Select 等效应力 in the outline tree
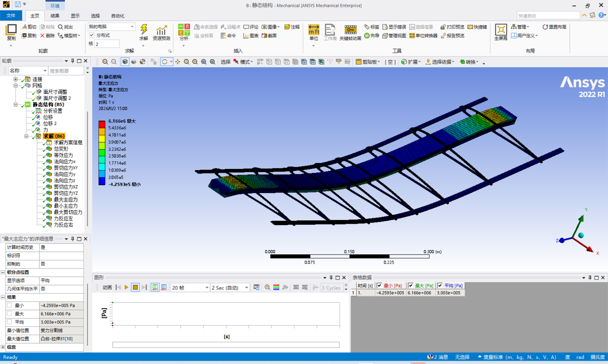Screen dimensions: 608x364 coord(63,155)
